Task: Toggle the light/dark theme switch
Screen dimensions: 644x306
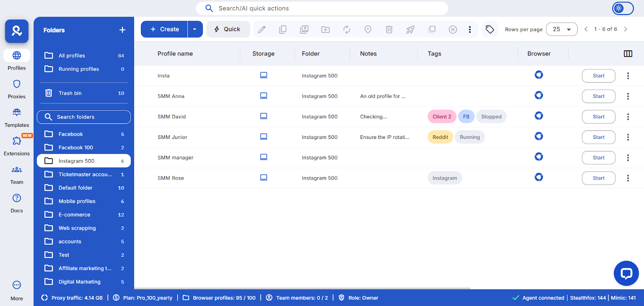Action: click(623, 8)
